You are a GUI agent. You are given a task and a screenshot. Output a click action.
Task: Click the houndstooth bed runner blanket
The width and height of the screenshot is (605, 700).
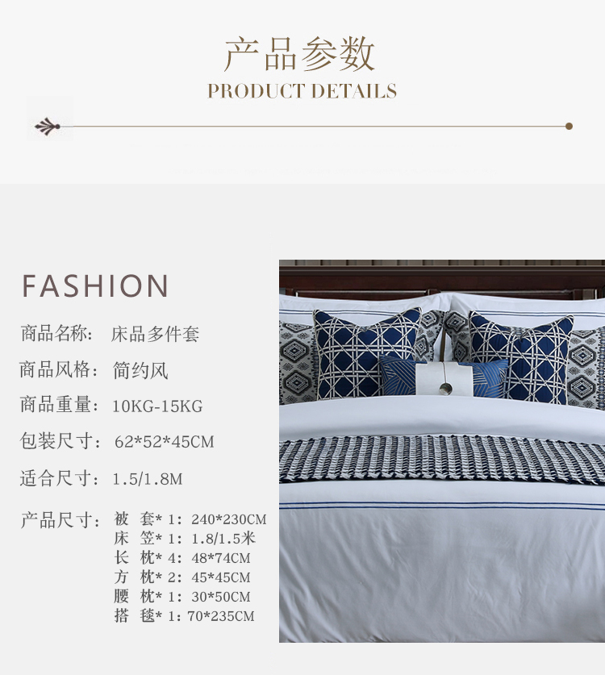click(442, 460)
